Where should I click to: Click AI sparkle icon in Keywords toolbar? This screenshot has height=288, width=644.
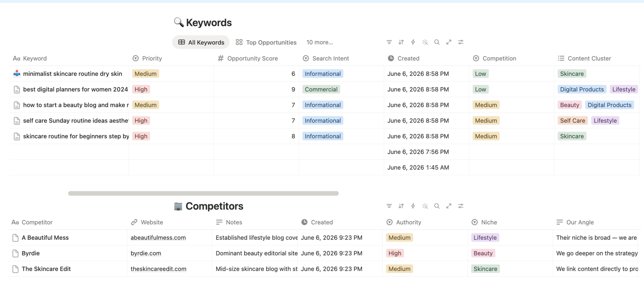425,42
